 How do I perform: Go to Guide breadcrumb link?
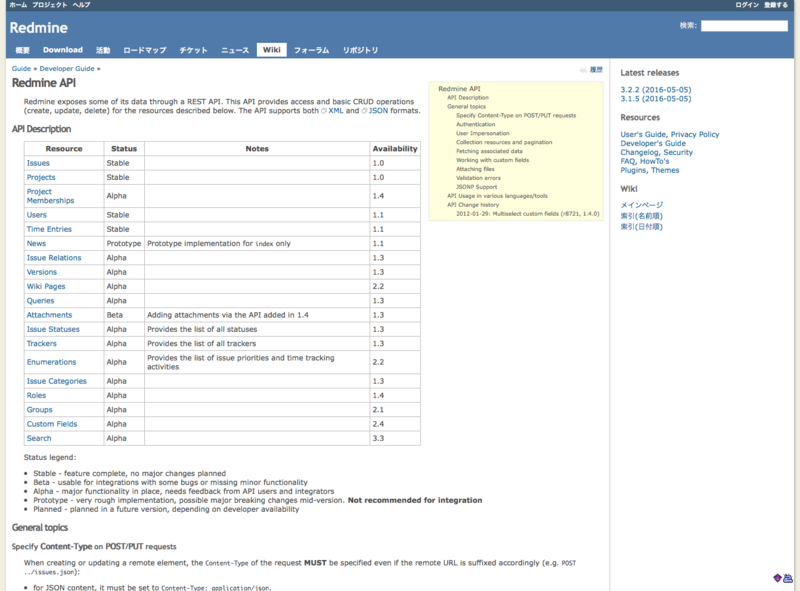point(21,68)
